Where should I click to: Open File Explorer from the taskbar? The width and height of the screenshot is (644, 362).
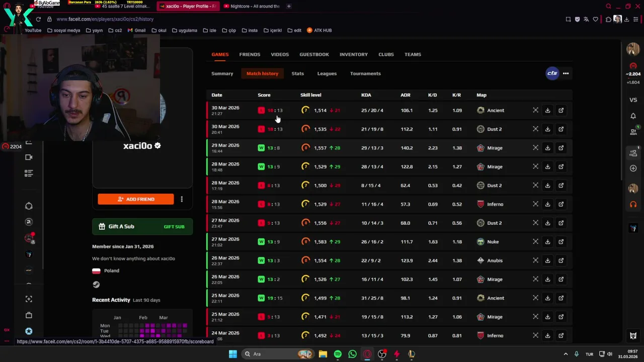323,354
